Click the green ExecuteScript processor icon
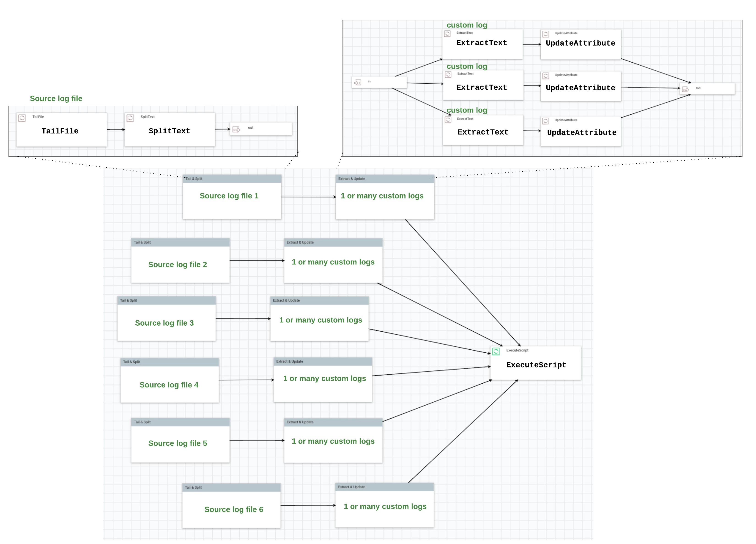The height and width of the screenshot is (544, 756). pyautogui.click(x=496, y=352)
